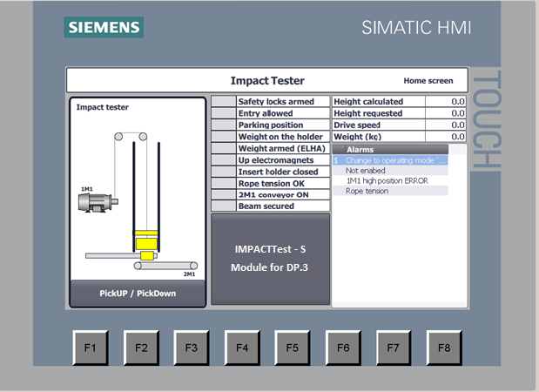The height and width of the screenshot is (392, 539).
Task: Click the IMPACTTest - S module button
Action: (270, 259)
